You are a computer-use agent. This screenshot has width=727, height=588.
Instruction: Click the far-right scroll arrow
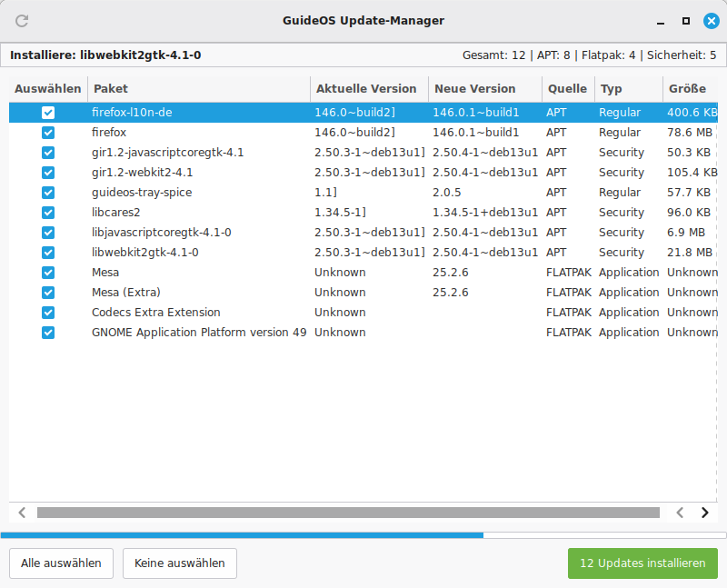point(704,513)
